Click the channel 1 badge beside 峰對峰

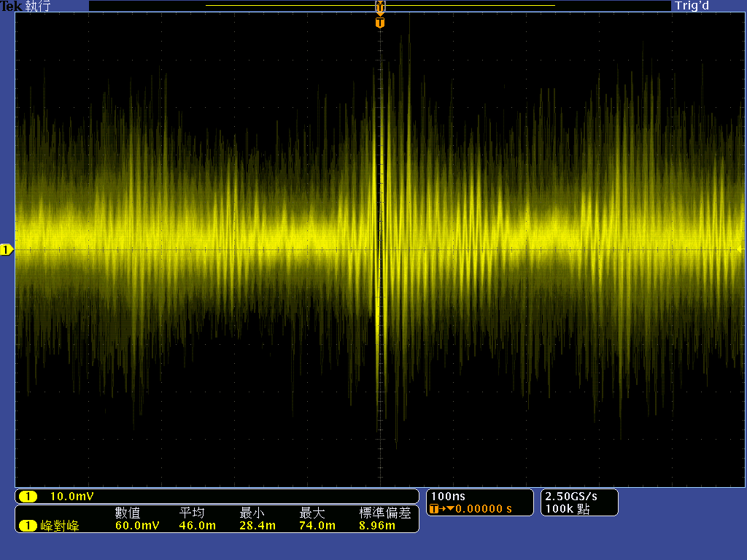[x=28, y=526]
